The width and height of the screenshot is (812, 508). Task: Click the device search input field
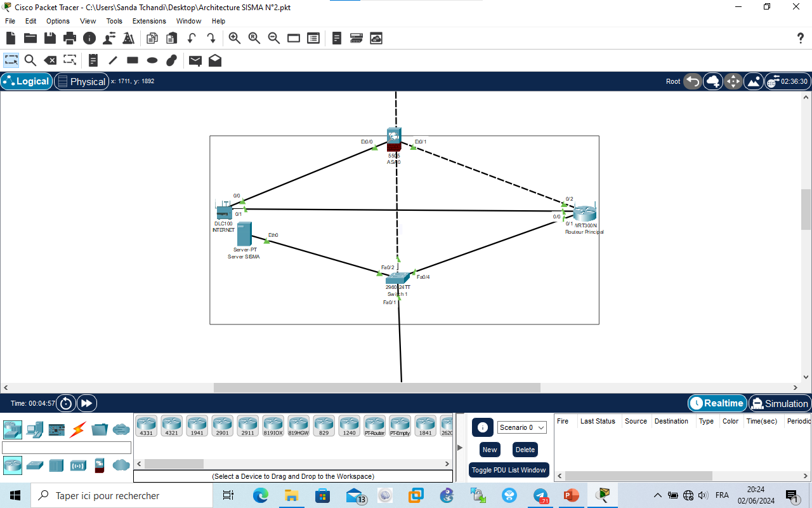click(67, 448)
